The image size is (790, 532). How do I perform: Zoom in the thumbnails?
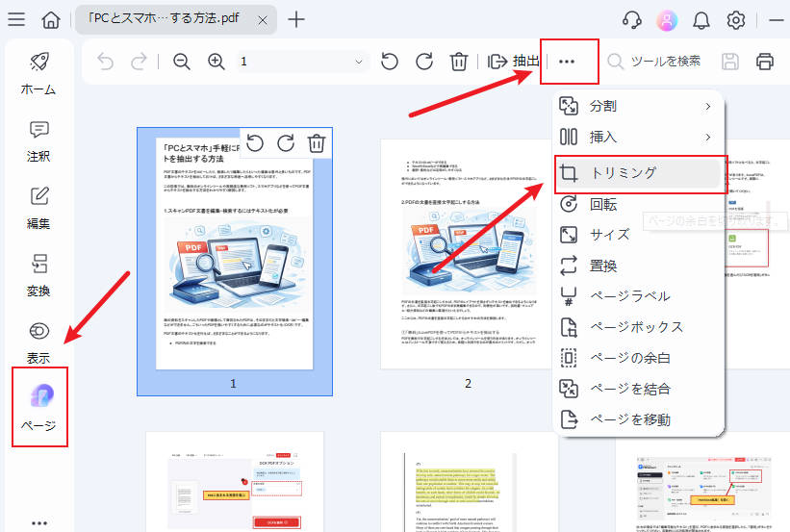tap(217, 62)
